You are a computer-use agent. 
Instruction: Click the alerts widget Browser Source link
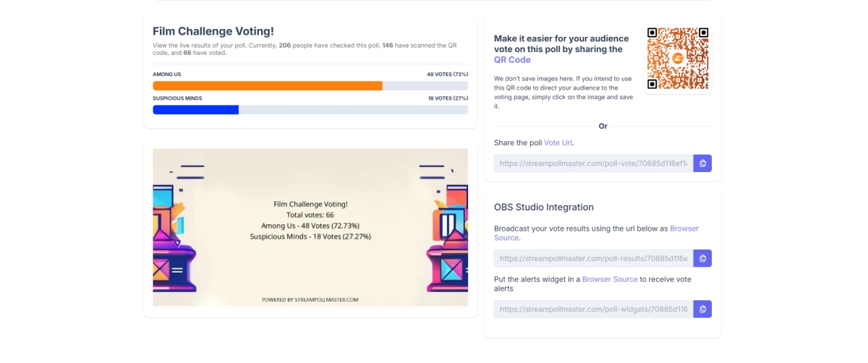pyautogui.click(x=610, y=279)
